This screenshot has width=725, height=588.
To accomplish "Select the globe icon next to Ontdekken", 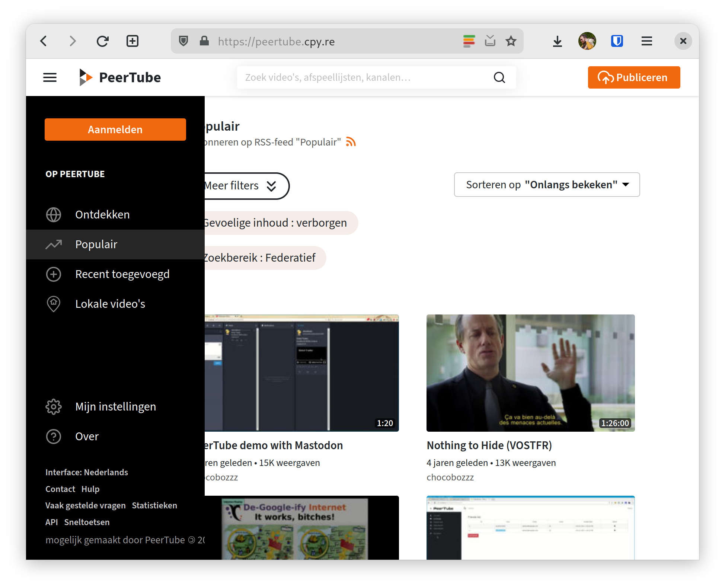I will [x=53, y=215].
